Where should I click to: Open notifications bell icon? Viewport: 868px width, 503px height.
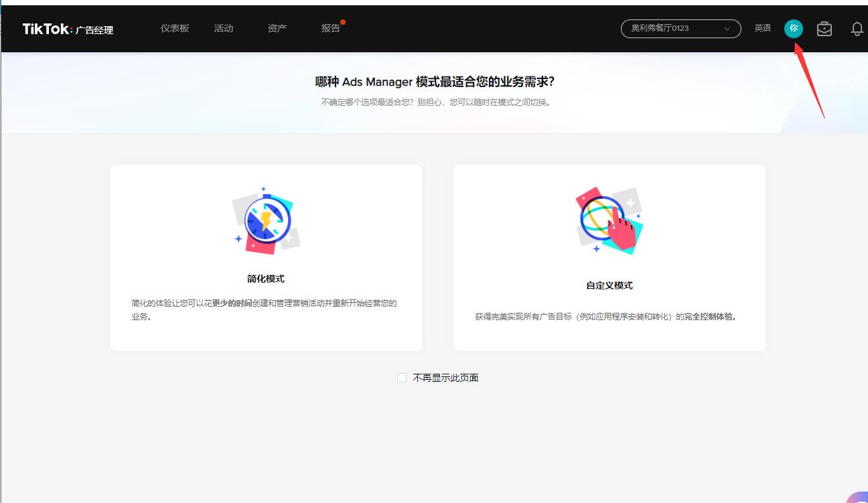tap(857, 29)
